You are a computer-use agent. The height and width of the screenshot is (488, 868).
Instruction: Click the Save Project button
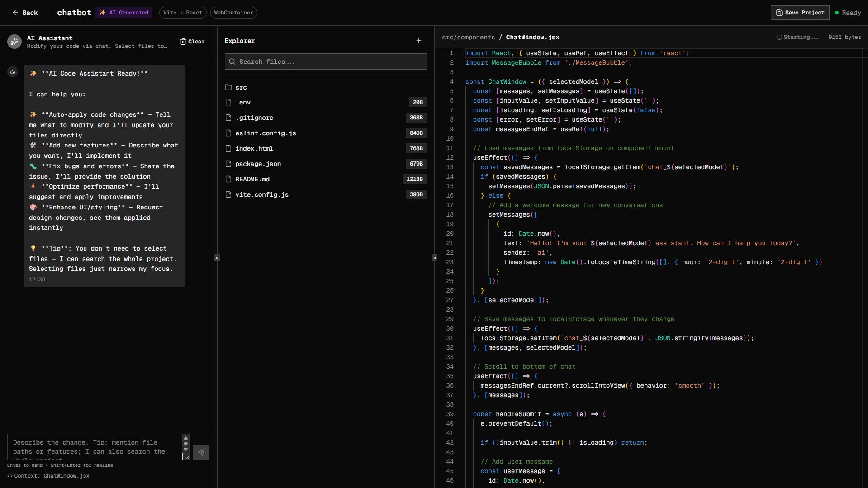800,13
